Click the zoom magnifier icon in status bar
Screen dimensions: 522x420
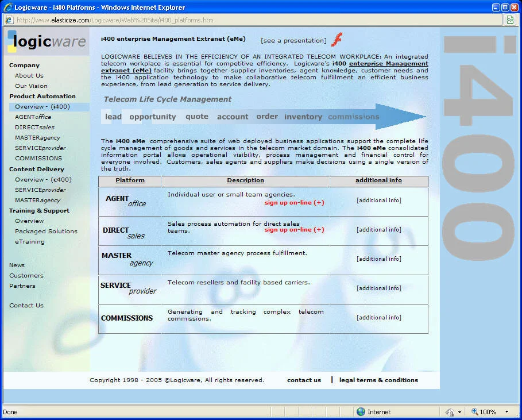coord(475,412)
